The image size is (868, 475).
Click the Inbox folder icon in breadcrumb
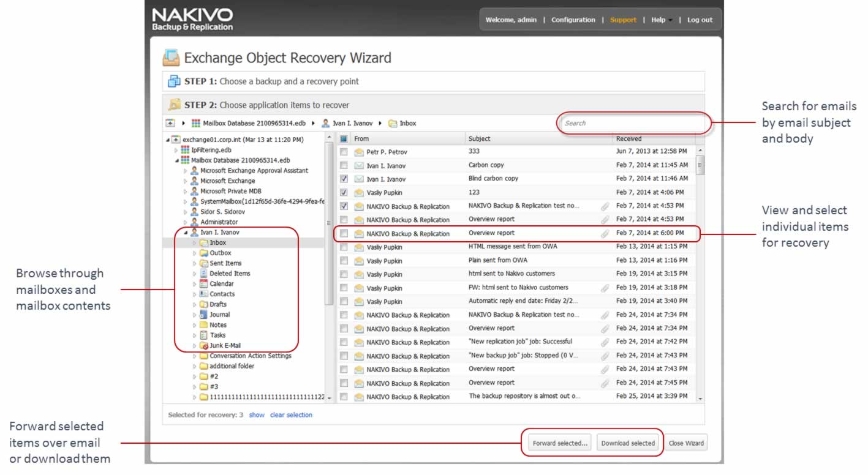[392, 123]
